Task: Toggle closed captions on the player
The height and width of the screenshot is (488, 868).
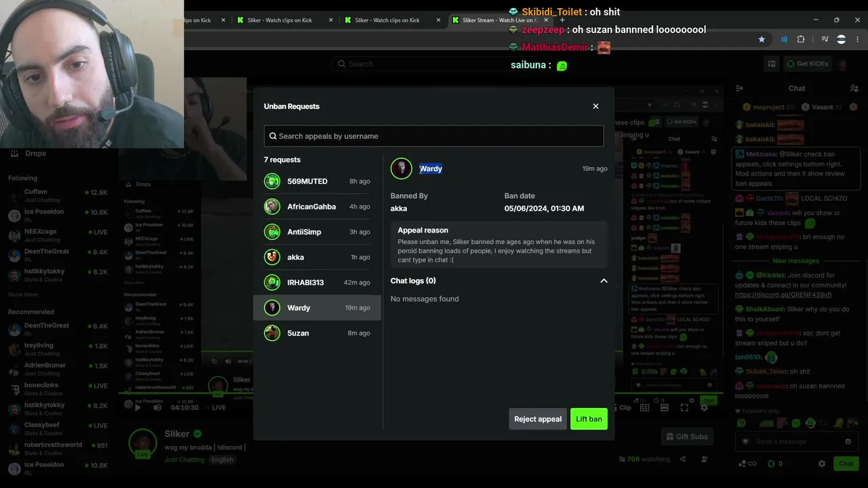Action: (645, 407)
